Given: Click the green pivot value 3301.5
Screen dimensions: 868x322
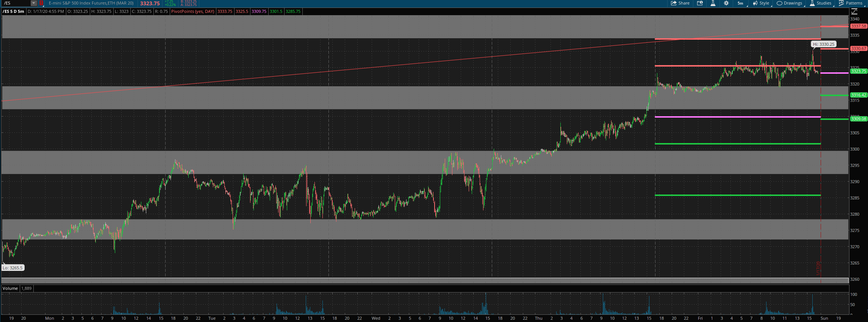Looking at the screenshot, I should click(276, 11).
